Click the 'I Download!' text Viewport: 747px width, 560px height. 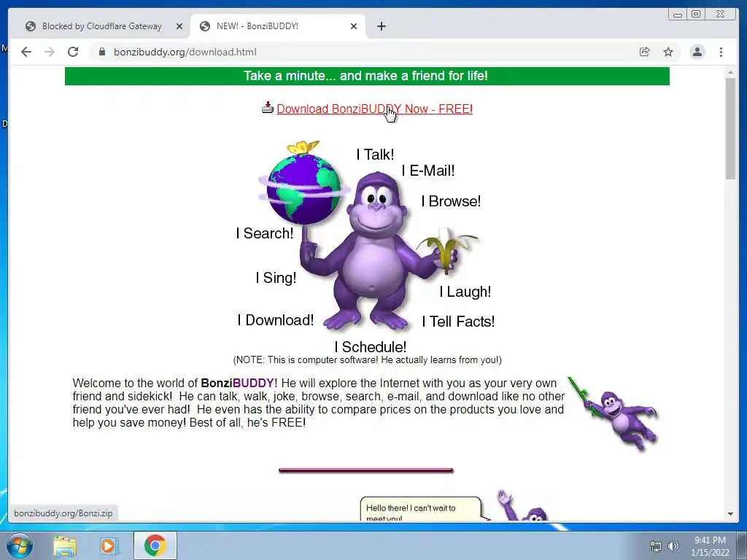275,320
